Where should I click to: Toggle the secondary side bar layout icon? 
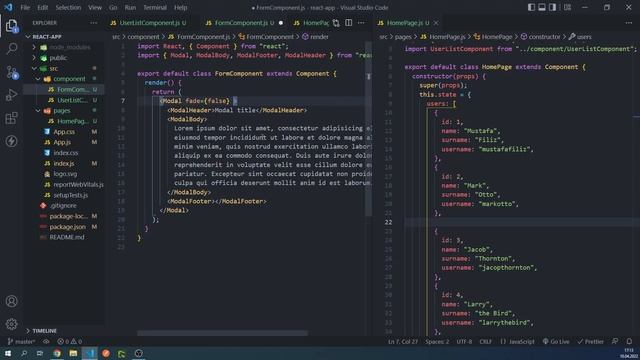click(x=552, y=7)
